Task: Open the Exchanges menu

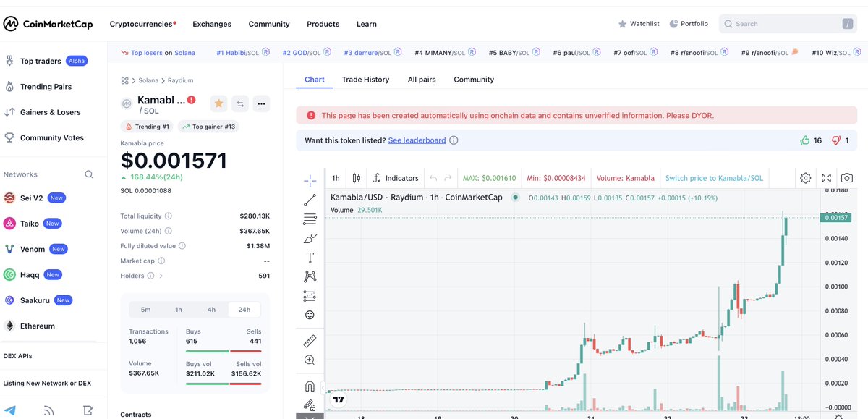Action: click(212, 24)
